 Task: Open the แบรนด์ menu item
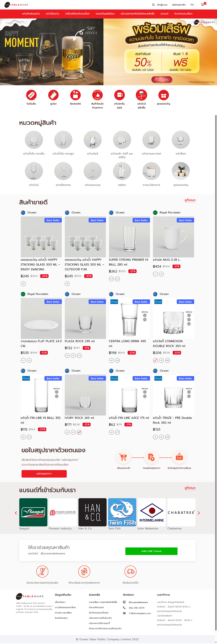click(x=164, y=14)
